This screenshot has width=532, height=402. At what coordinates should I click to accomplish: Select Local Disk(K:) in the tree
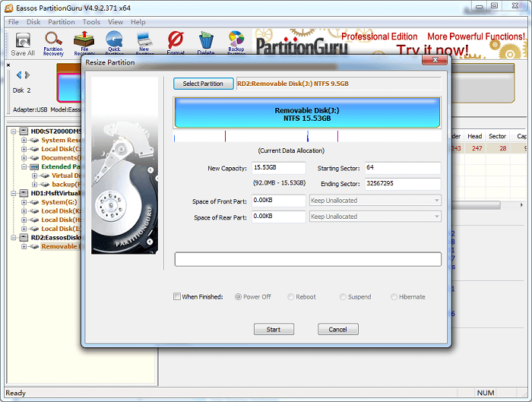point(61,211)
